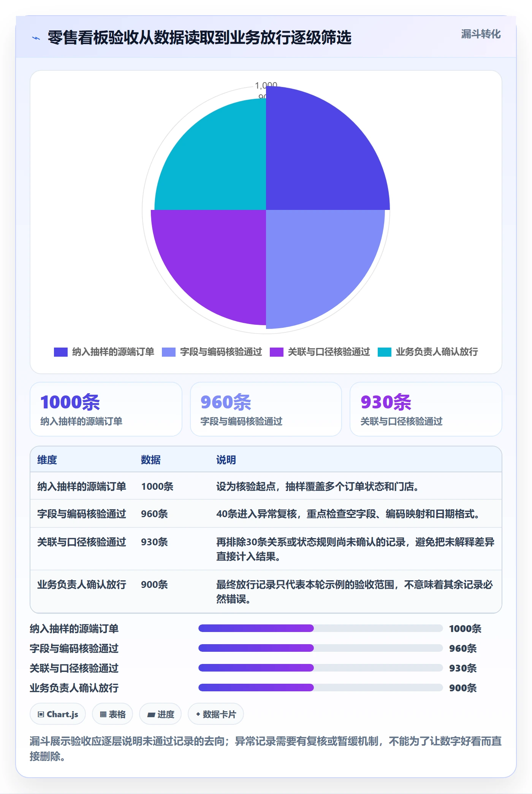Click the diamond icon in the 数据卡片 chip
Image resolution: width=532 pixels, height=794 pixels.
pos(198,715)
